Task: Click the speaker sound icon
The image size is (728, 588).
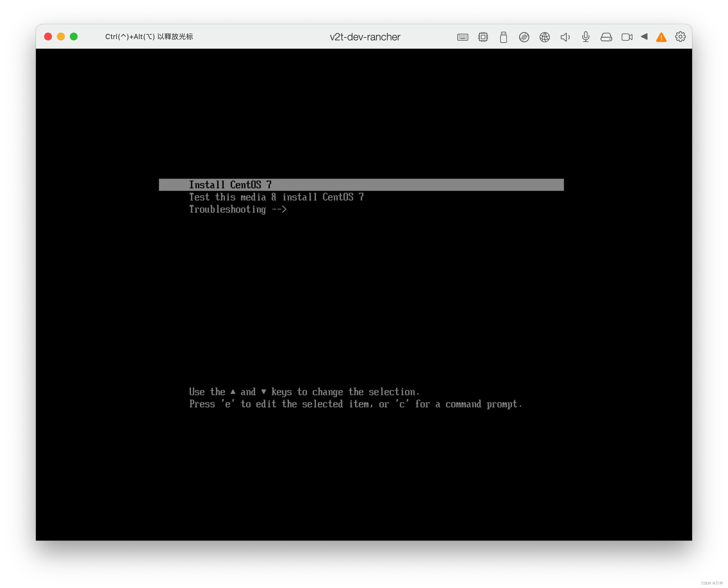Action: click(x=565, y=37)
